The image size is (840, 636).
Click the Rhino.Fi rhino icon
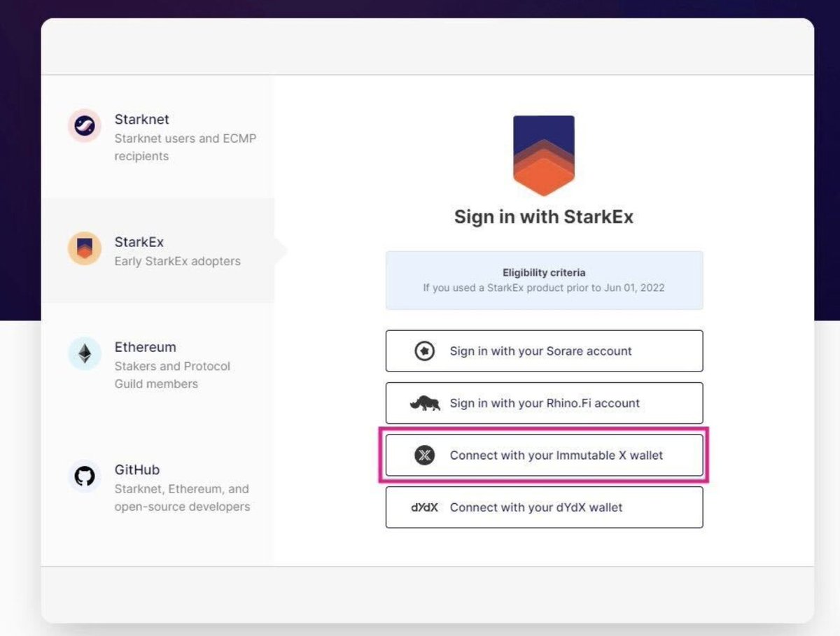(x=425, y=404)
